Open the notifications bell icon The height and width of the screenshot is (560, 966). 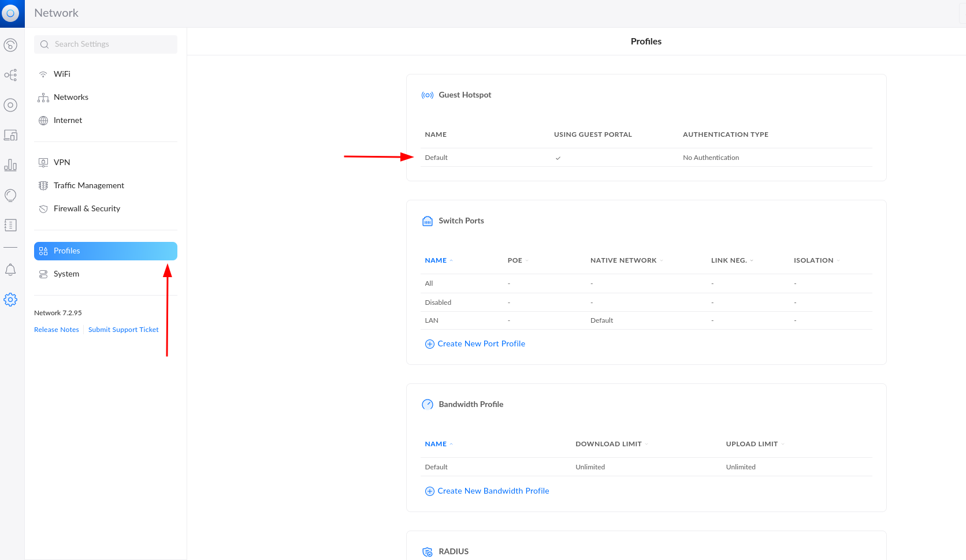click(x=10, y=270)
